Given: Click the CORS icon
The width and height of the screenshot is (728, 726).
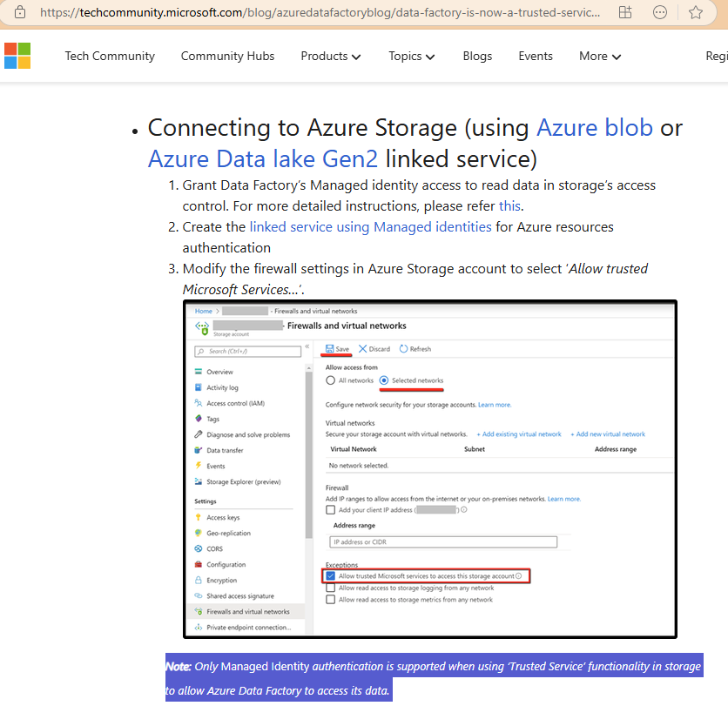Looking at the screenshot, I should click(199, 548).
